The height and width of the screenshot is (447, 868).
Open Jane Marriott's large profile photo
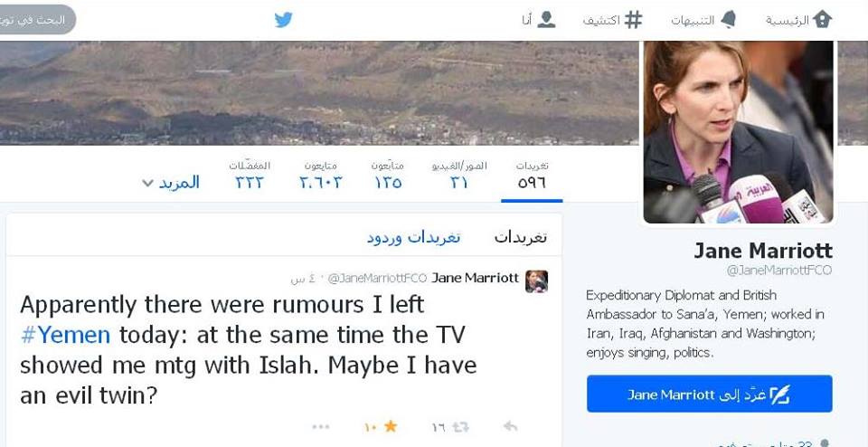coord(739,132)
